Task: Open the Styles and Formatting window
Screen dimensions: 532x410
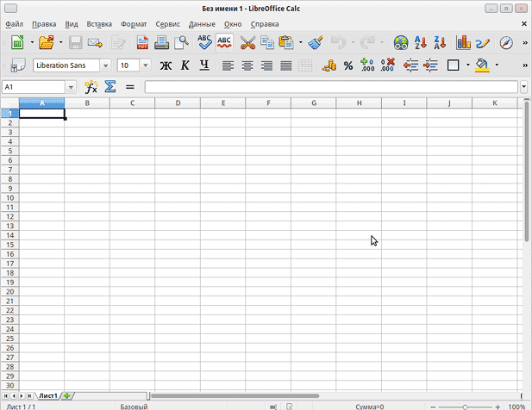Action: [18, 65]
